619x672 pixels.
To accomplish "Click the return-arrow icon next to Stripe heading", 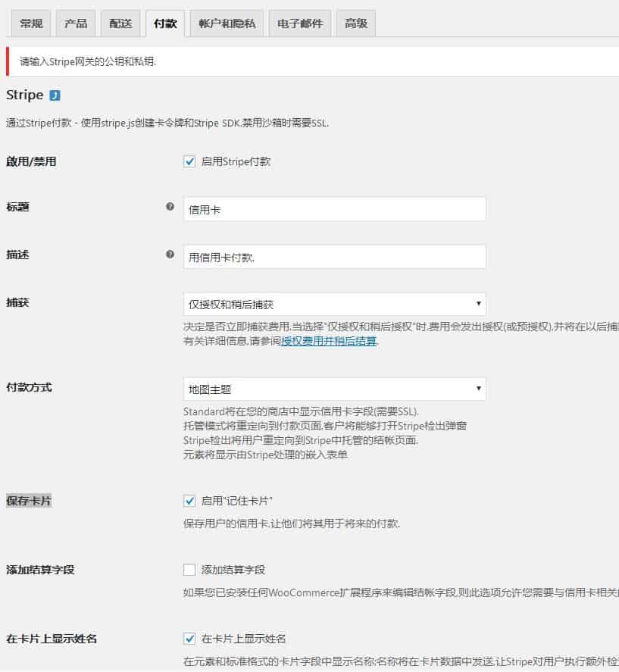I will tap(55, 95).
